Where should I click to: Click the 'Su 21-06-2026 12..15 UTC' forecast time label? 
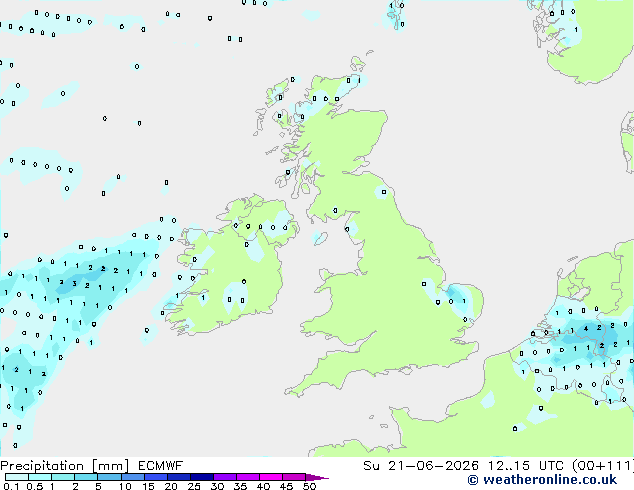pos(464,466)
